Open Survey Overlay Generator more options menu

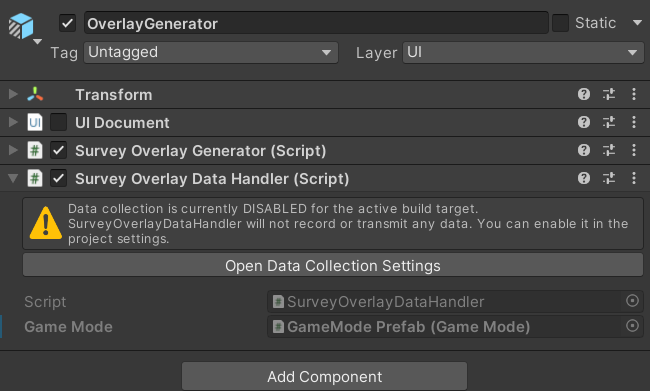point(634,150)
